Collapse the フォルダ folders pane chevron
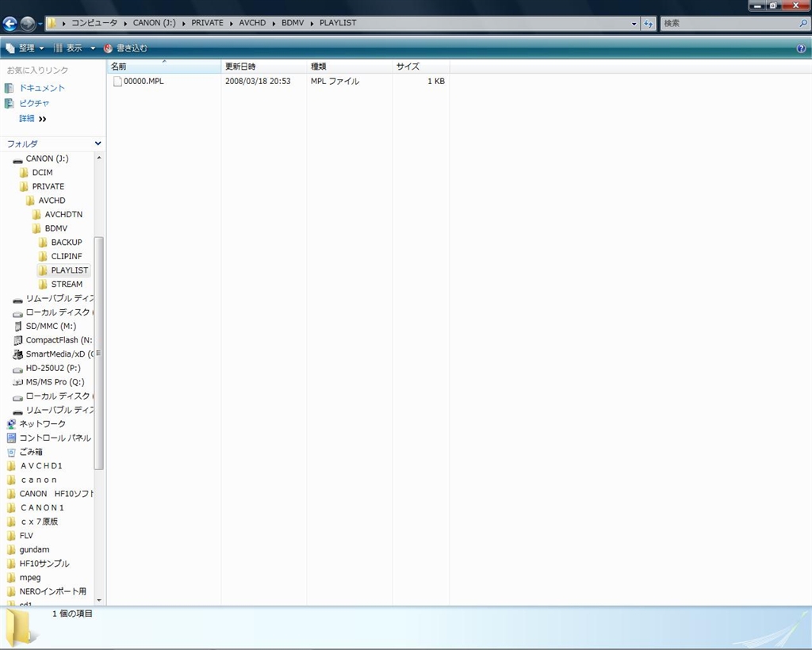This screenshot has width=812, height=650. 98,143
